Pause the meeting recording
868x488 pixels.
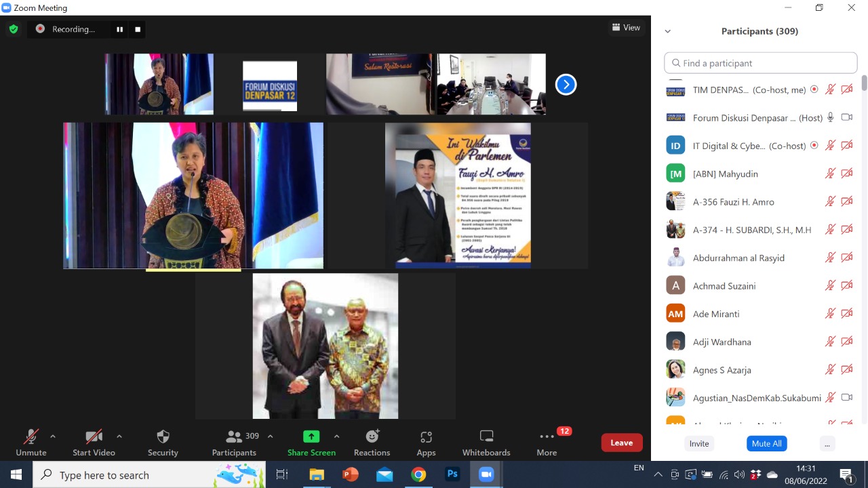pyautogui.click(x=119, y=29)
